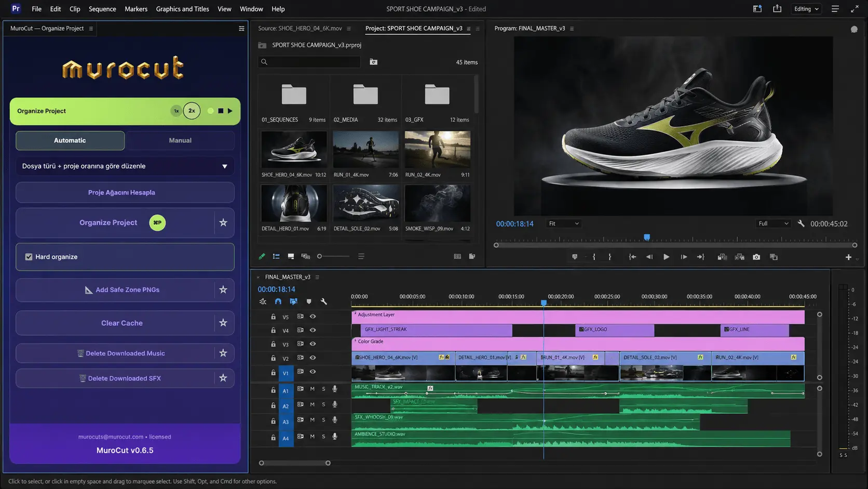Switch Project panel to list view
The image size is (868, 489).
(x=276, y=256)
